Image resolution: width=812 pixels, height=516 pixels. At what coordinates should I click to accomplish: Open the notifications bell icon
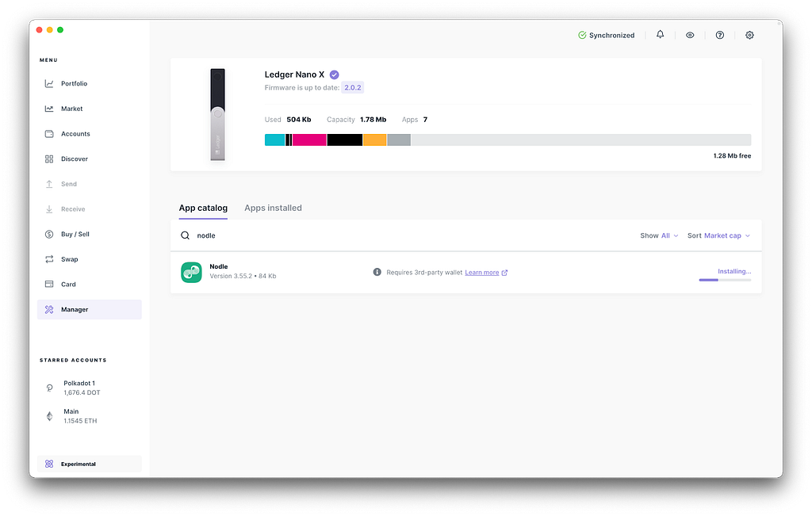(x=661, y=35)
